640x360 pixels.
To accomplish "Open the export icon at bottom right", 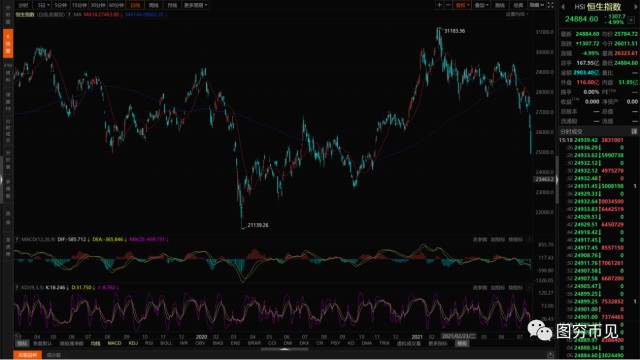I will point(550,355).
